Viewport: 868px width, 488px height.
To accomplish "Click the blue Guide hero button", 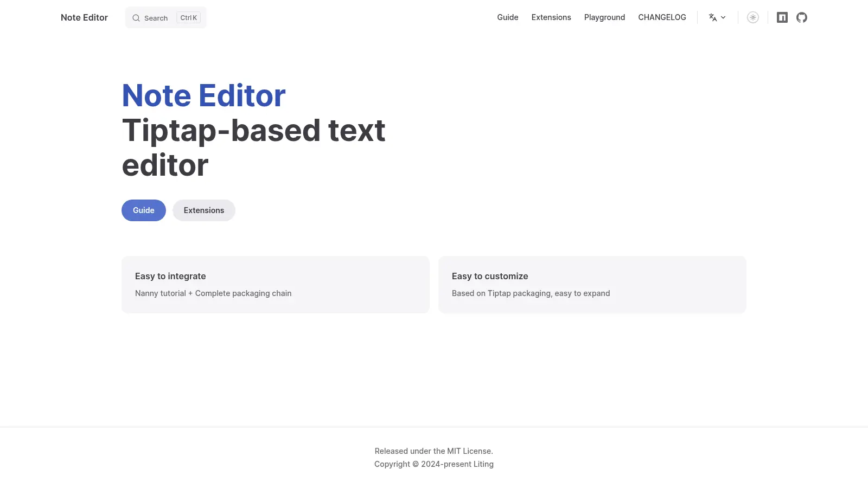I will [144, 210].
